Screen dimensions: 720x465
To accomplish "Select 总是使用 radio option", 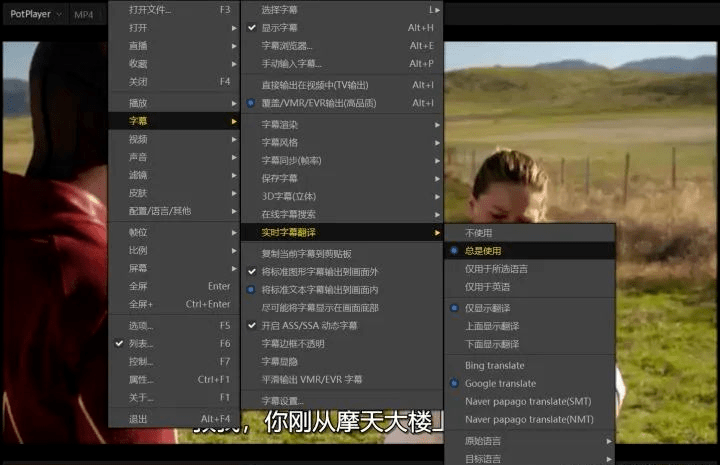I will (x=529, y=251).
